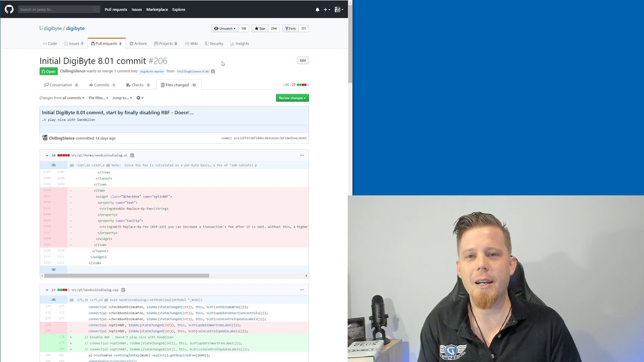Screen dimensions: 644x362
Task: Open the digibyte repository name link
Action: tap(75, 29)
